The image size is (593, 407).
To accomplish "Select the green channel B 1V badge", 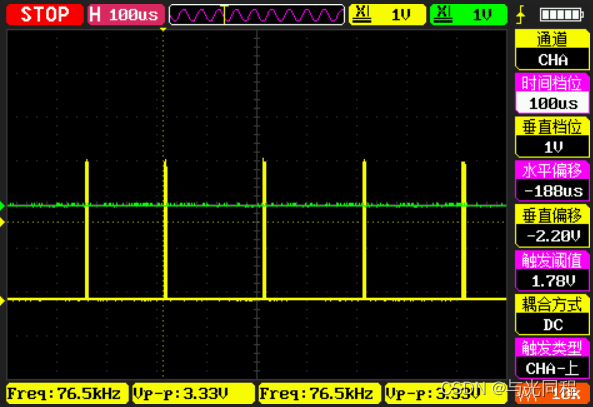I will [x=469, y=15].
